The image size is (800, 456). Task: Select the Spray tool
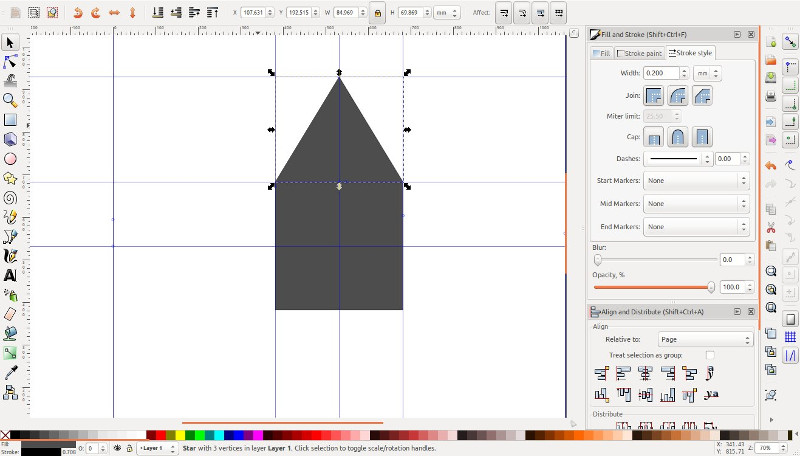[10, 295]
